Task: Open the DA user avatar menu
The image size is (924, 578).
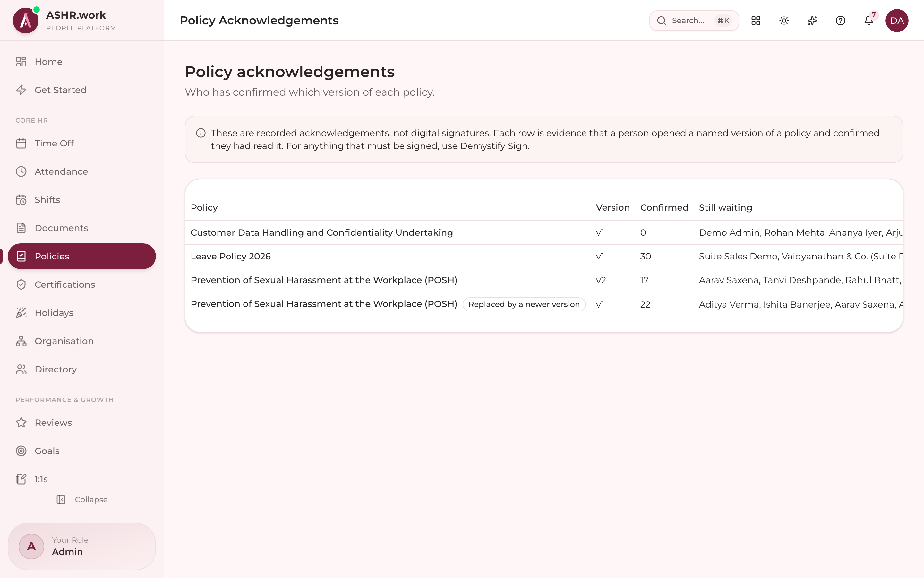Action: 897,21
